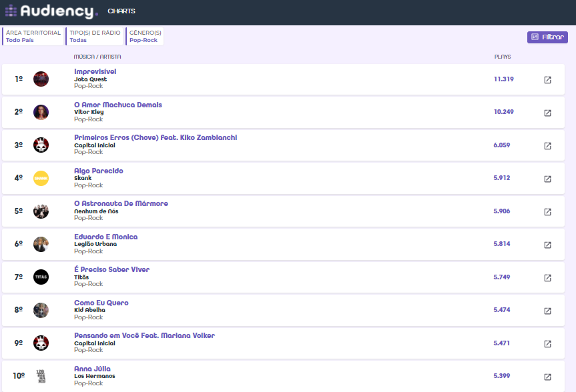Open external link icon for Pensando em Você
Image resolution: width=576 pixels, height=392 pixels.
click(547, 344)
